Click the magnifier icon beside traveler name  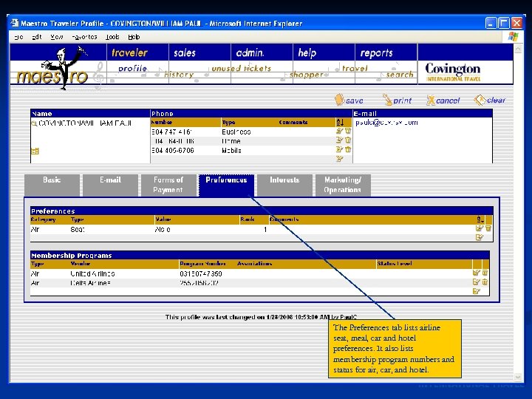tap(34, 123)
